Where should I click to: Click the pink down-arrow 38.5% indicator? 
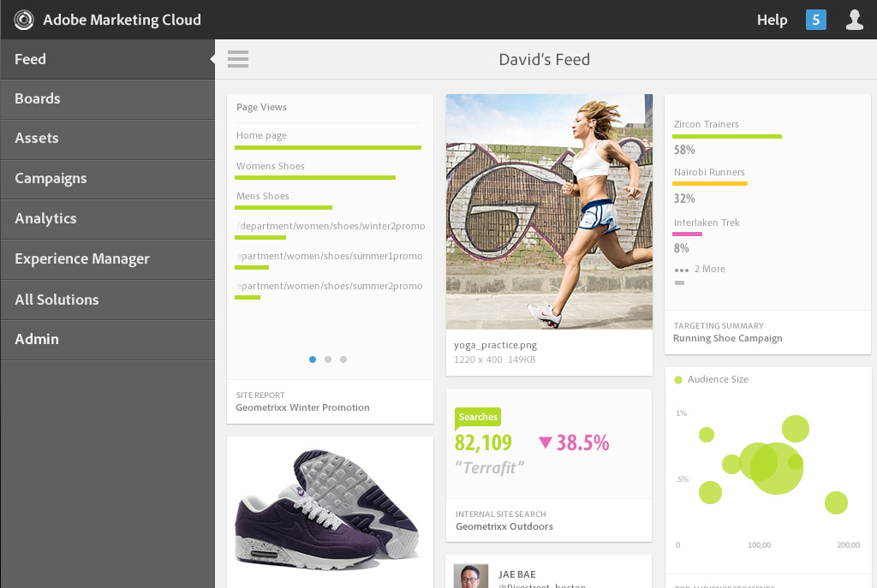point(573,442)
